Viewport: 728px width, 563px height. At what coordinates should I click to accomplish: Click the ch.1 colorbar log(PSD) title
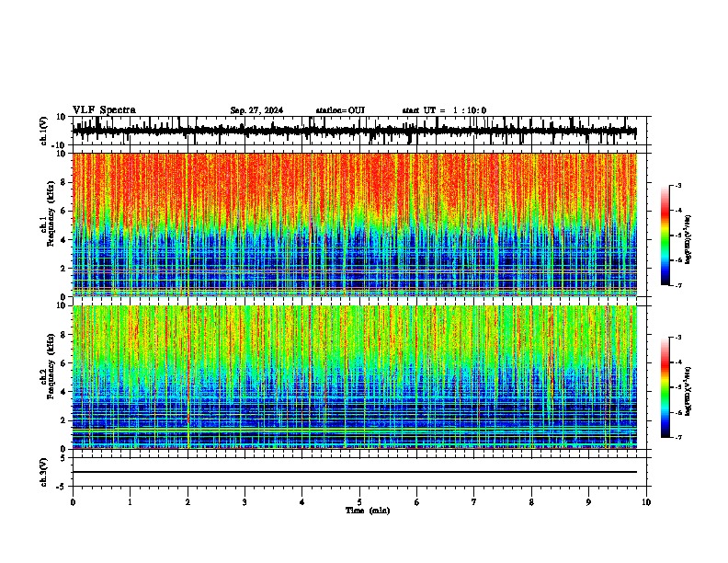688,240
